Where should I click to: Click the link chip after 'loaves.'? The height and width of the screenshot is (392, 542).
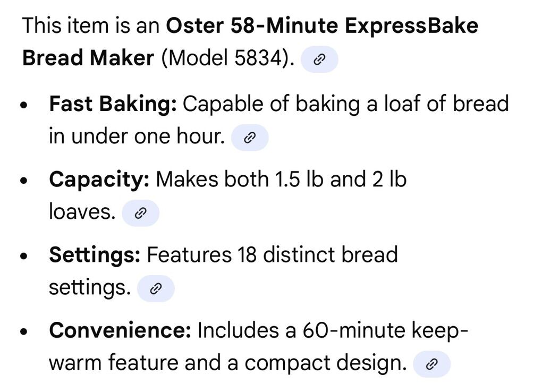click(140, 214)
